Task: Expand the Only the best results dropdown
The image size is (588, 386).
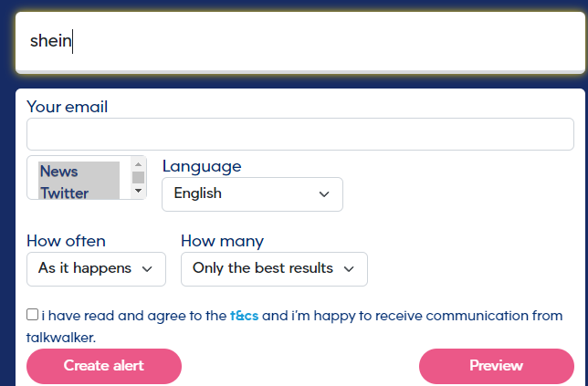Action: pos(274,269)
